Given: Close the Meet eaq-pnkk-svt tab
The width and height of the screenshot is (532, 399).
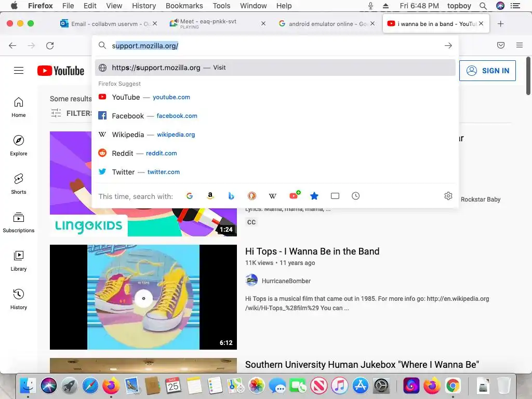Looking at the screenshot, I should (263, 24).
